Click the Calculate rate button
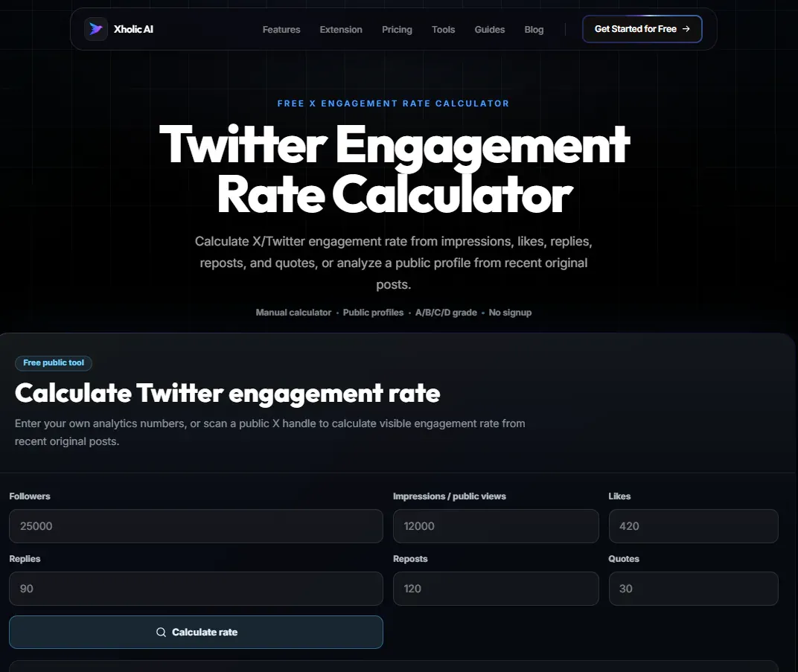Viewport: 798px width, 672px height. (196, 632)
